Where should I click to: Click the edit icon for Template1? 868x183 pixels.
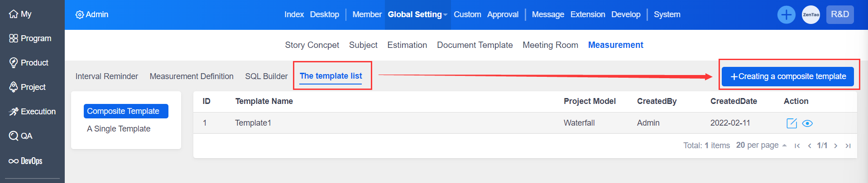point(791,123)
